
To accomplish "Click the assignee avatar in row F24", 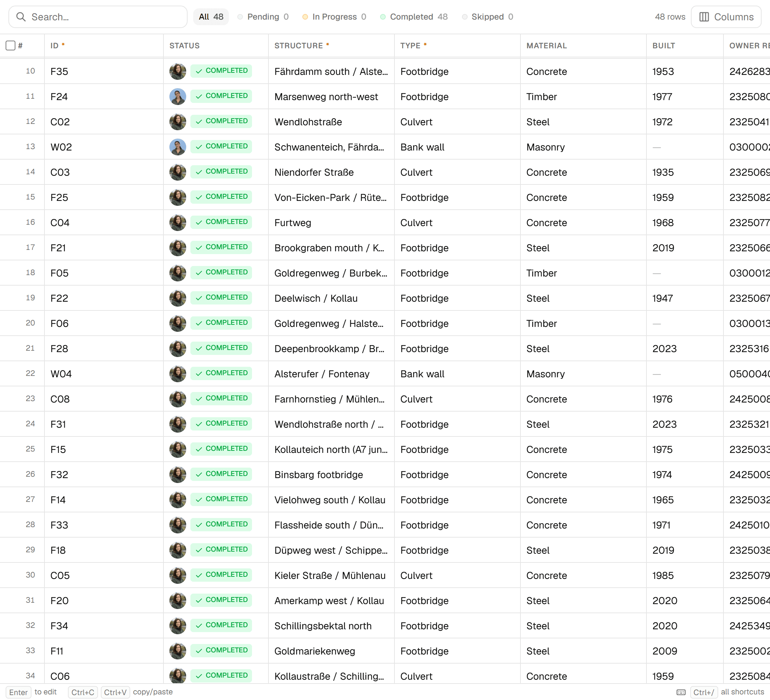I will click(x=177, y=96).
